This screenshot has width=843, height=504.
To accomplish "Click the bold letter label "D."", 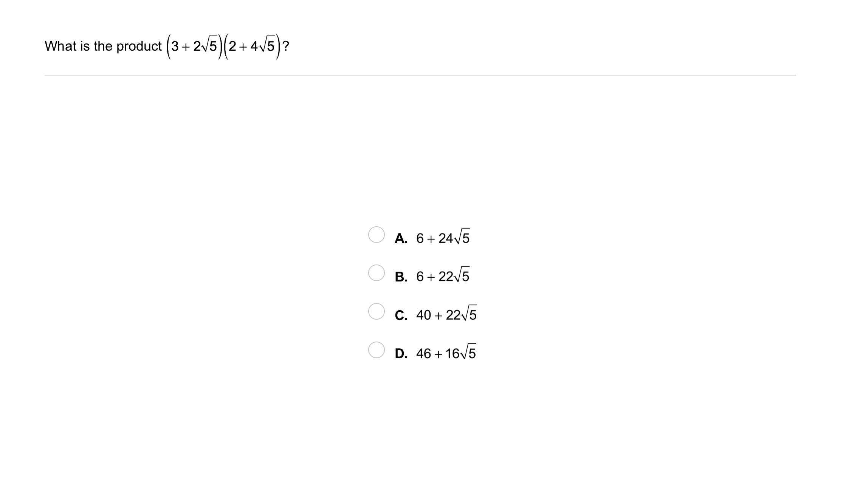I will [401, 354].
